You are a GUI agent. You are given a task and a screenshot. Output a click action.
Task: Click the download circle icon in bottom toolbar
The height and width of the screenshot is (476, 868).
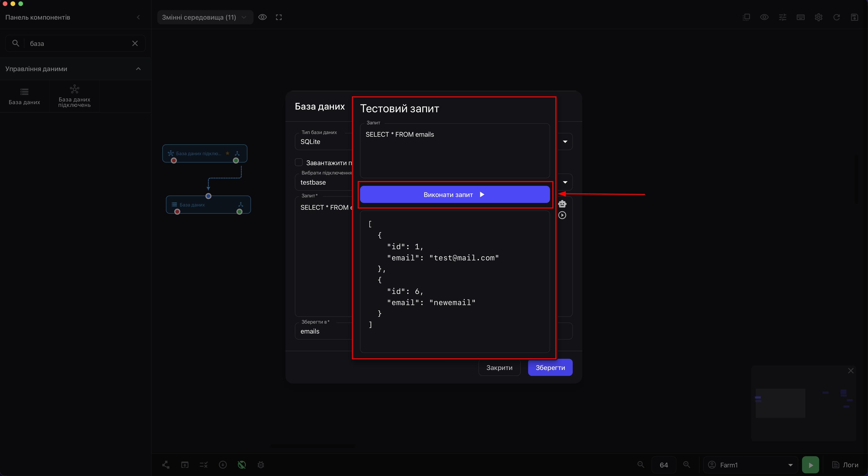[223, 465]
